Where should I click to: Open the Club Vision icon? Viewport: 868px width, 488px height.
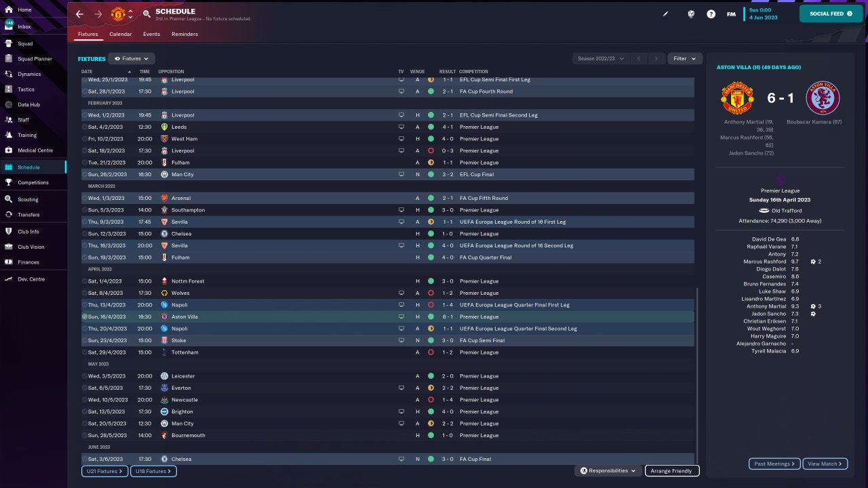pos(9,247)
